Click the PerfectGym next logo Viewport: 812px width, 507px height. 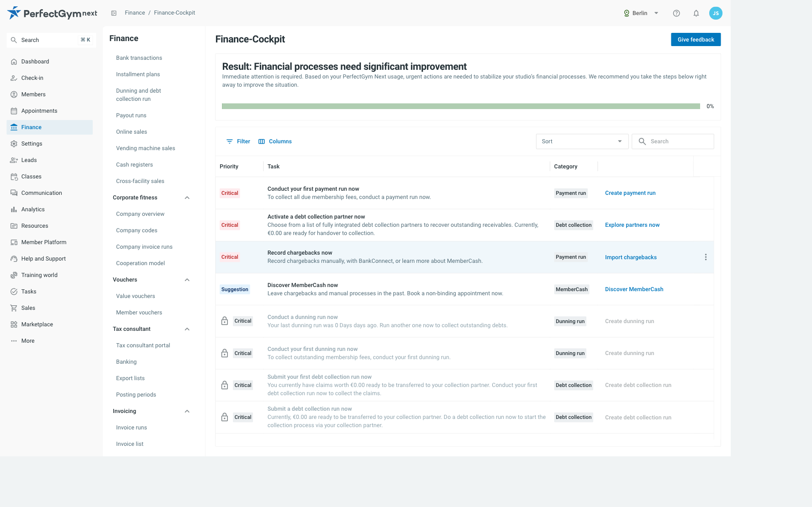(x=53, y=13)
